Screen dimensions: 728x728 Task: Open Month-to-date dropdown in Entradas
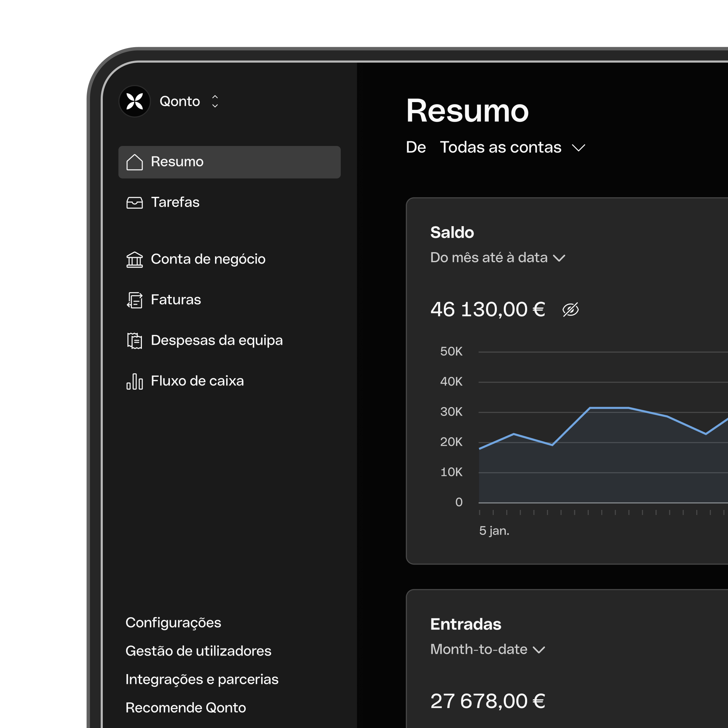[488, 649]
